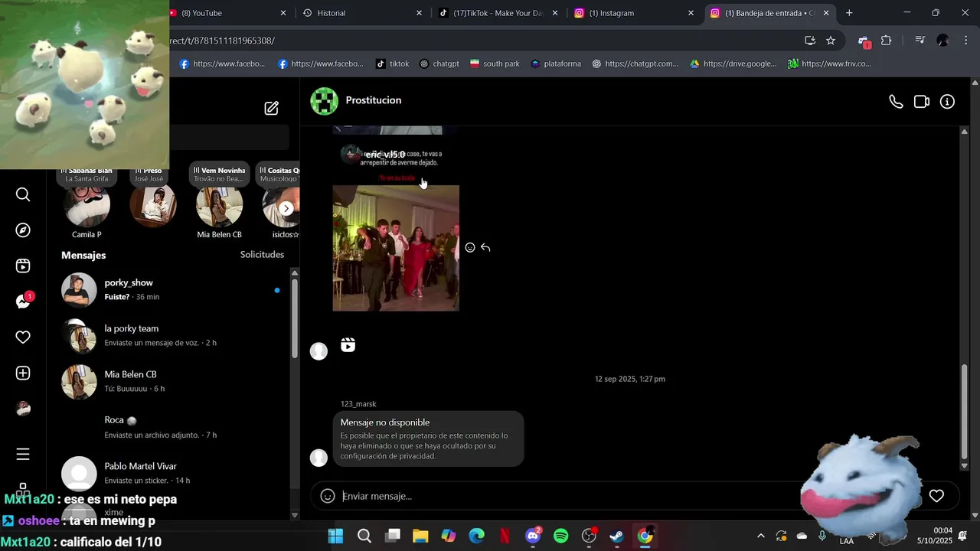
Task: Open Chrome three-dot menu
Action: [x=965, y=41]
